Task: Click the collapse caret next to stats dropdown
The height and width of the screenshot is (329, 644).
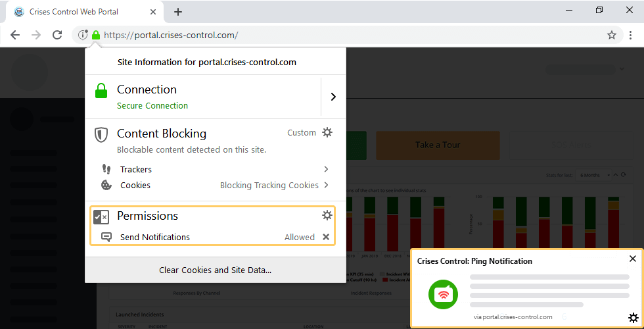Action: pyautogui.click(x=616, y=175)
